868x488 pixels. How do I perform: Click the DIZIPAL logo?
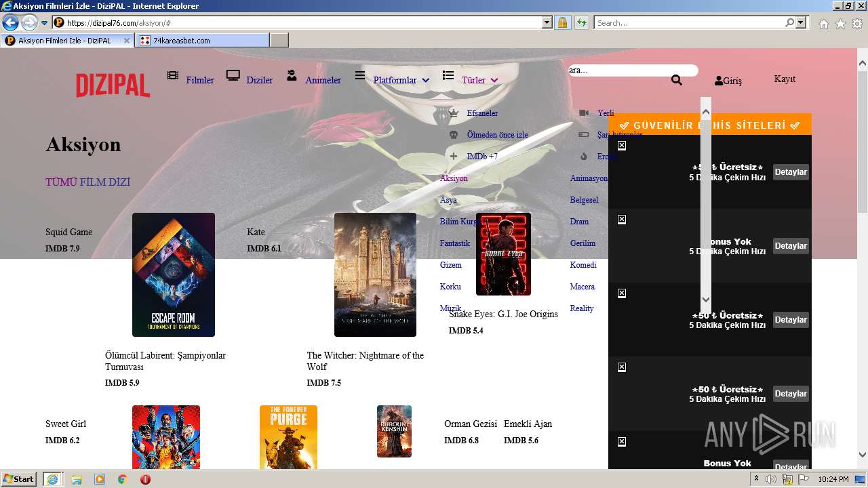[113, 85]
